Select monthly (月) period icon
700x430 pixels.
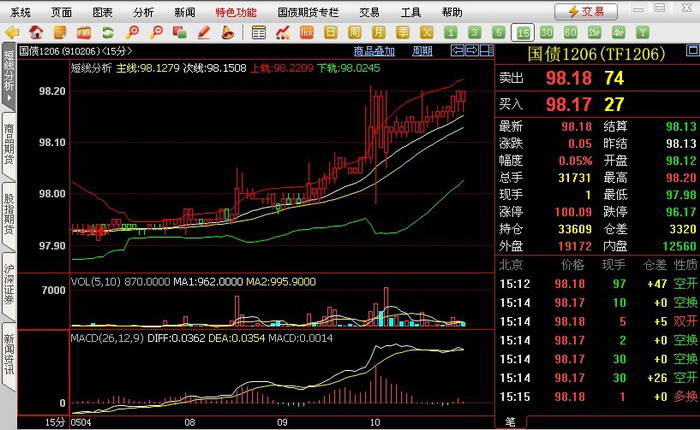(379, 33)
